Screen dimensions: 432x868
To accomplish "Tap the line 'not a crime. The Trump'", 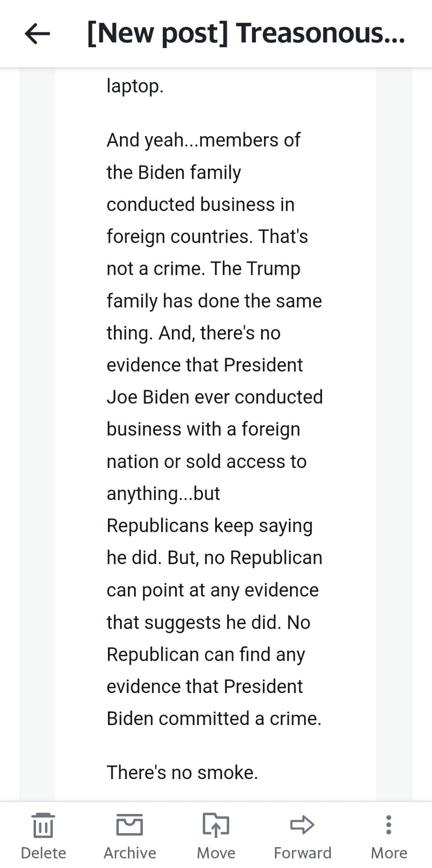I will [203, 268].
